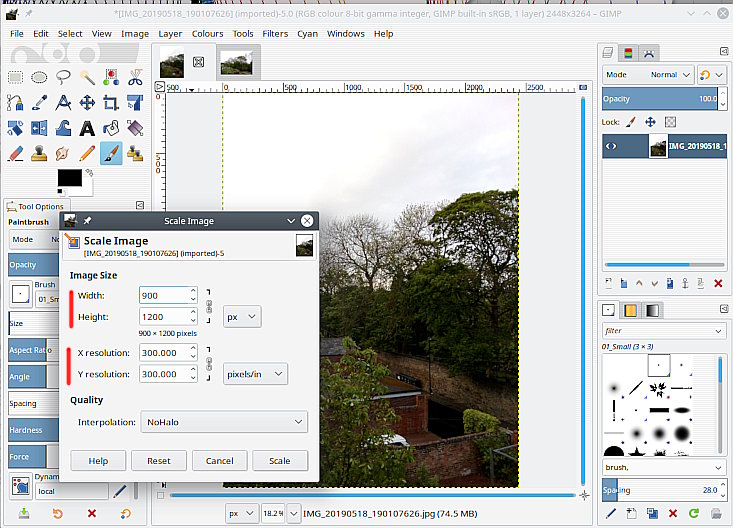The height and width of the screenshot is (528, 733).
Task: Pick the Crop tool in toolbox
Action: (112, 103)
